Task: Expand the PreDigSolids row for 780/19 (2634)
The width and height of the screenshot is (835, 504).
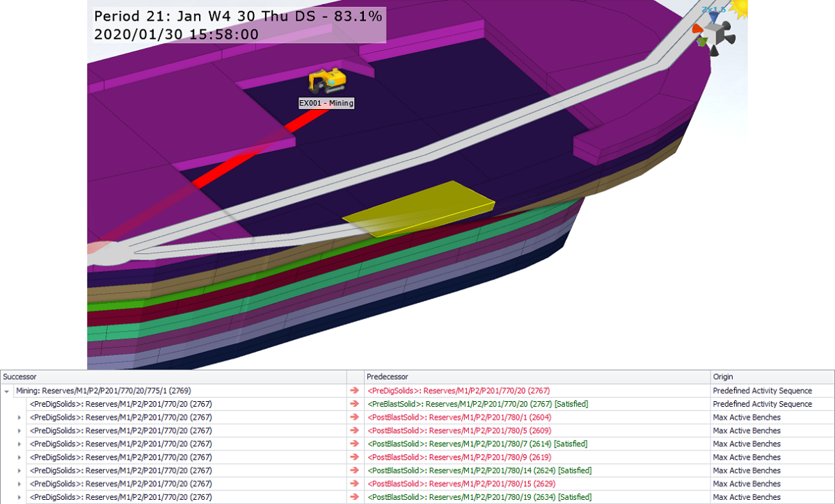Action: click(x=19, y=497)
